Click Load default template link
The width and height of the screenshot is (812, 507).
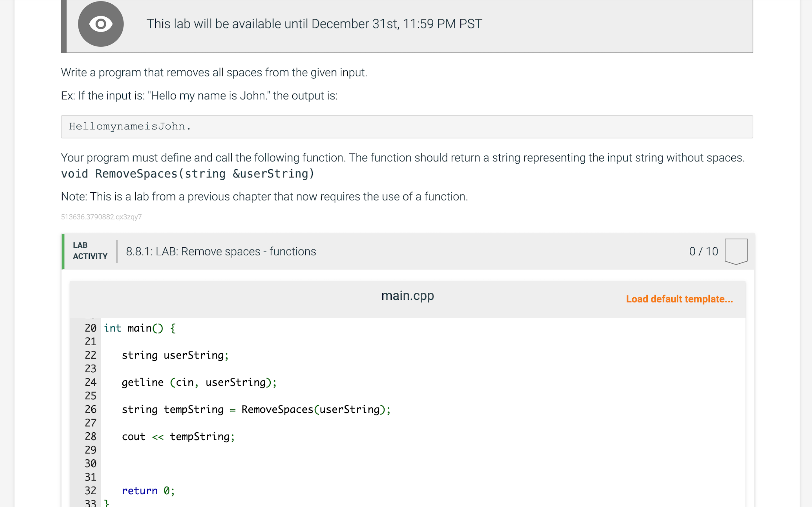tap(679, 299)
